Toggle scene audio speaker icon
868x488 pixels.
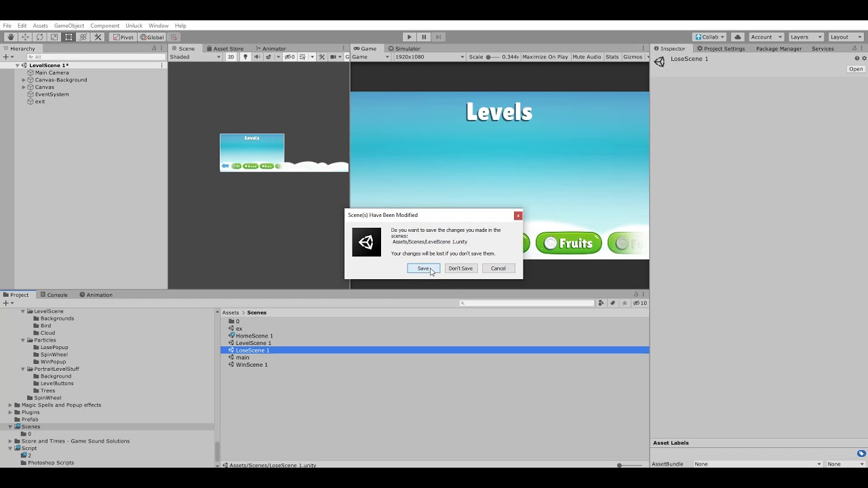(x=256, y=57)
